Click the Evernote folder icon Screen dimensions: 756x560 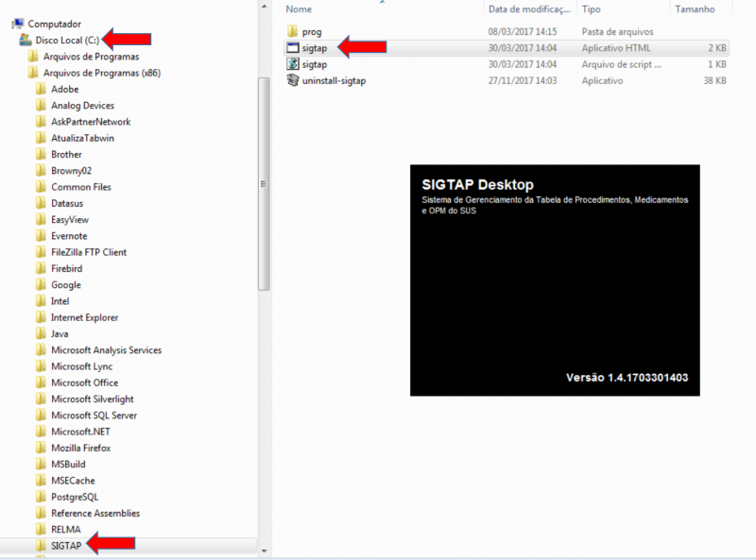[x=41, y=236]
